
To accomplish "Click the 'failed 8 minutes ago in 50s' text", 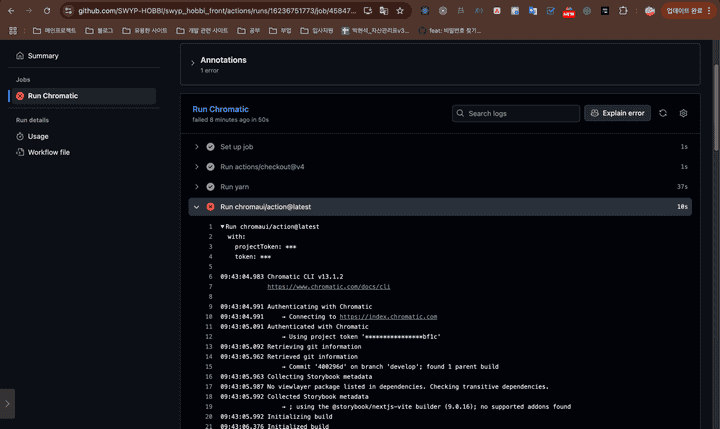I will coord(231,119).
